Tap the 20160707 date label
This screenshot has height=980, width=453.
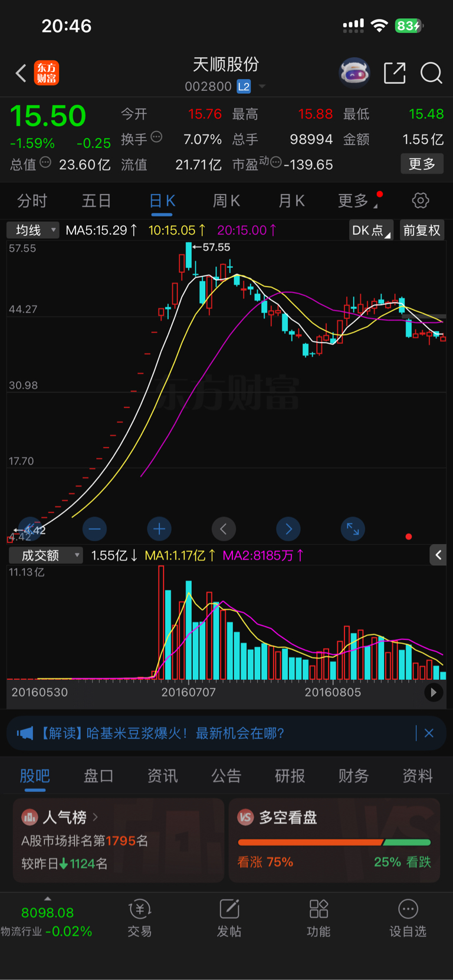point(189,692)
